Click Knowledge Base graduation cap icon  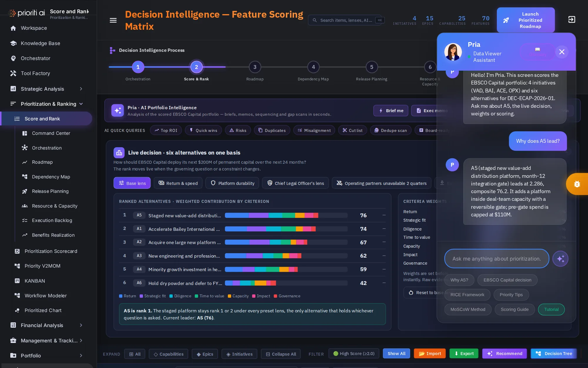coord(13,43)
